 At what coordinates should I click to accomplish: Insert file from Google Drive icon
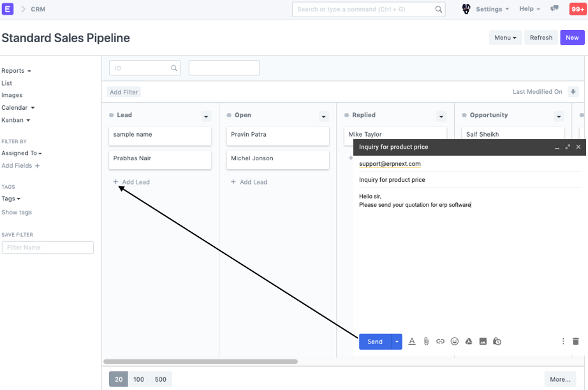pyautogui.click(x=469, y=341)
